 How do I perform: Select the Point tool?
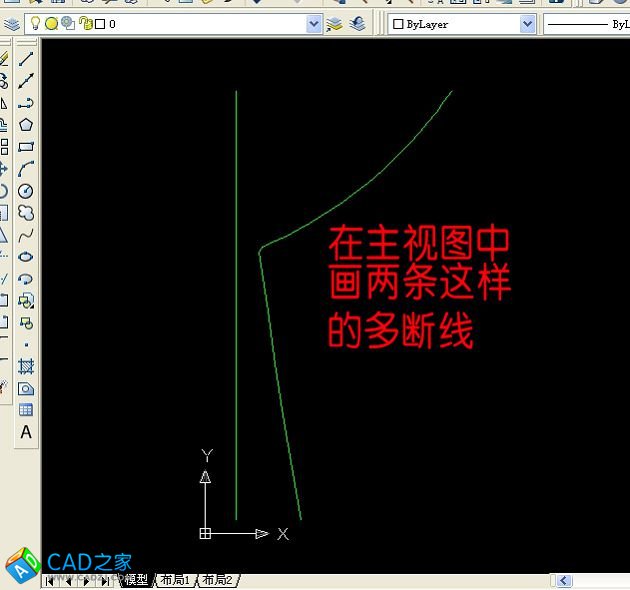pos(26,345)
